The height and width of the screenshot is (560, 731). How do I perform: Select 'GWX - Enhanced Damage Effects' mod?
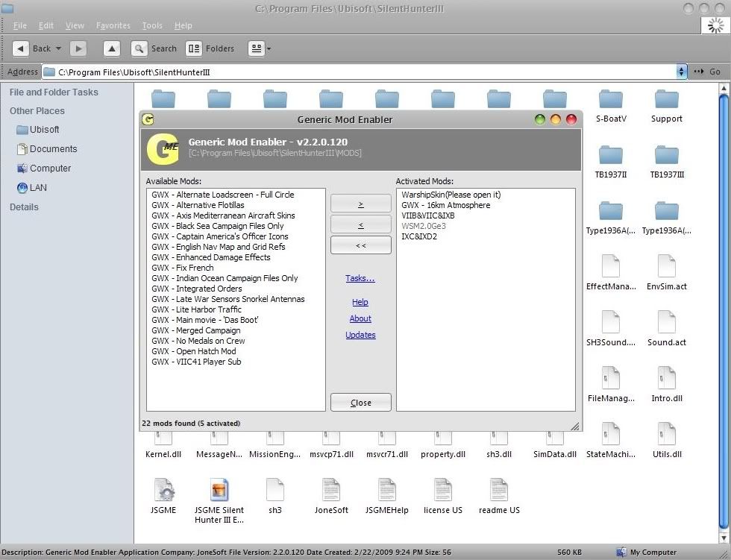pos(210,257)
